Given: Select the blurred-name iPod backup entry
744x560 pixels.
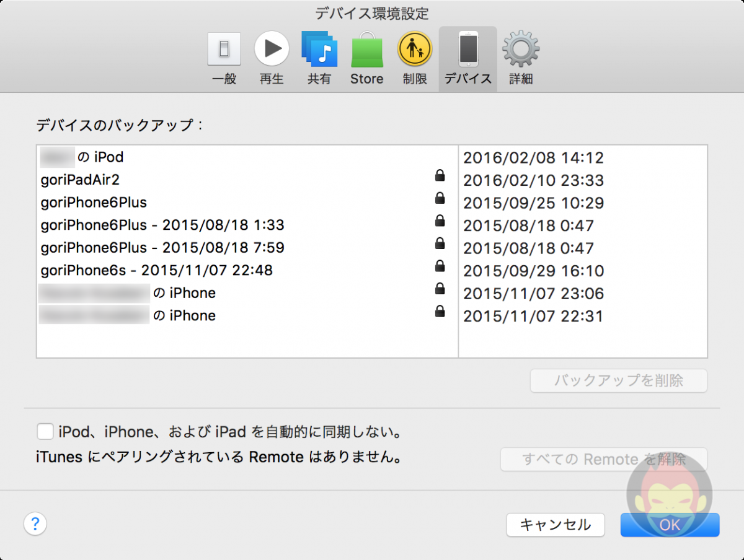Looking at the screenshot, I should click(x=81, y=157).
